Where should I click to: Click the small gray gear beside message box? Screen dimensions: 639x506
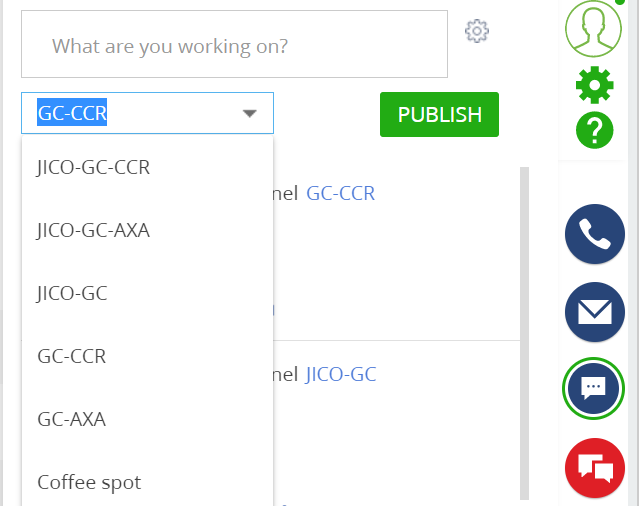pos(477,31)
